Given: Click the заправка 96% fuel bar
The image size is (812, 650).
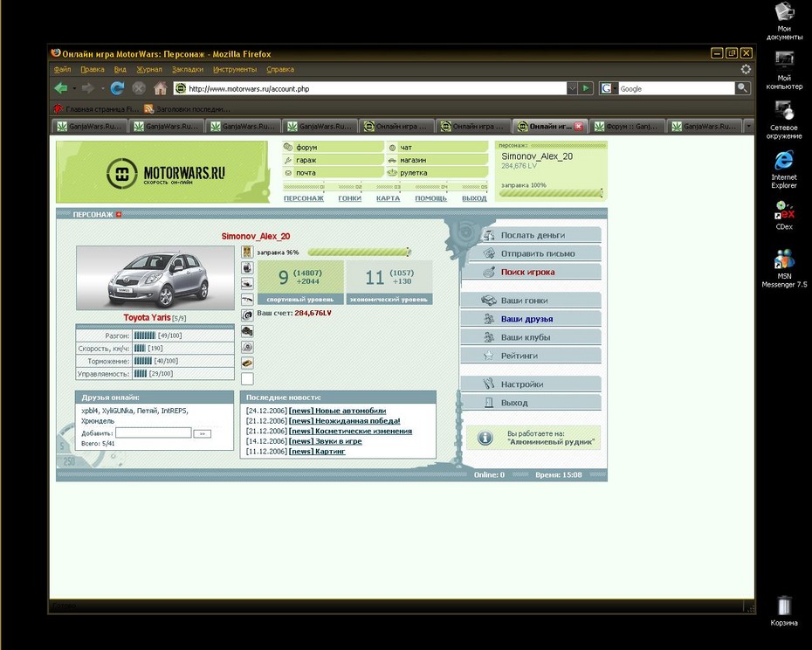Looking at the screenshot, I should 358,252.
